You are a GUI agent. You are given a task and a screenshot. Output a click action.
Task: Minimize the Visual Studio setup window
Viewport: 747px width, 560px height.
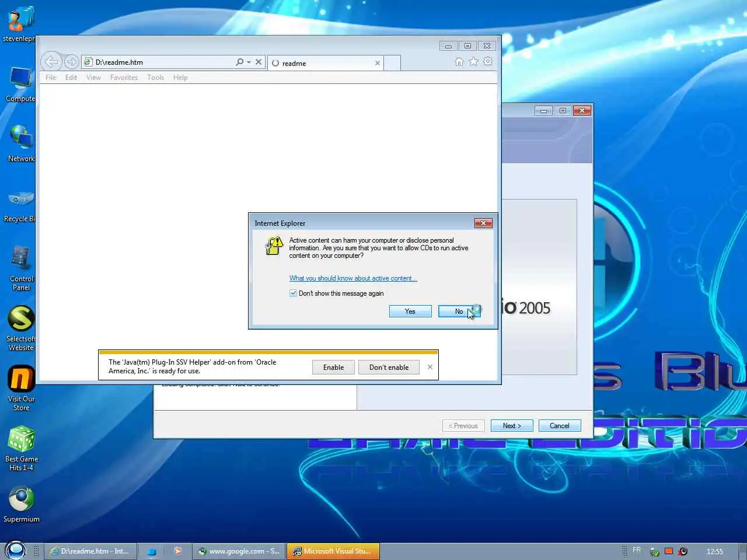point(543,110)
